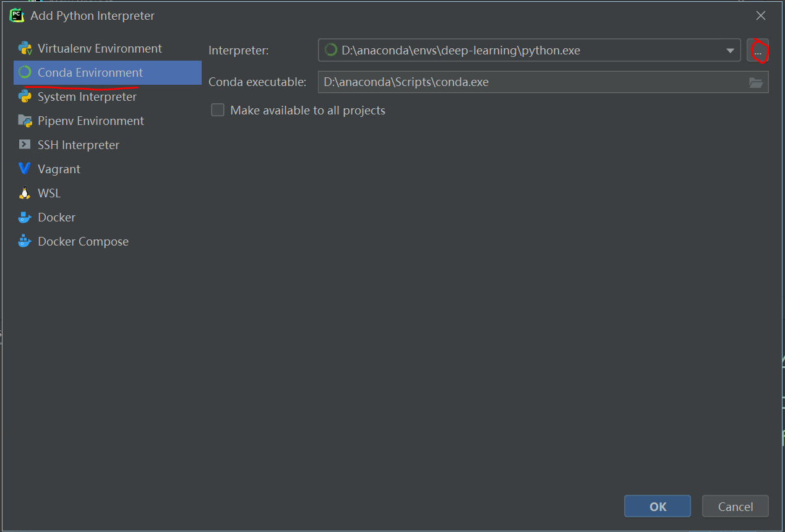
Task: Click the Vagrant V logo icon
Action: click(25, 169)
